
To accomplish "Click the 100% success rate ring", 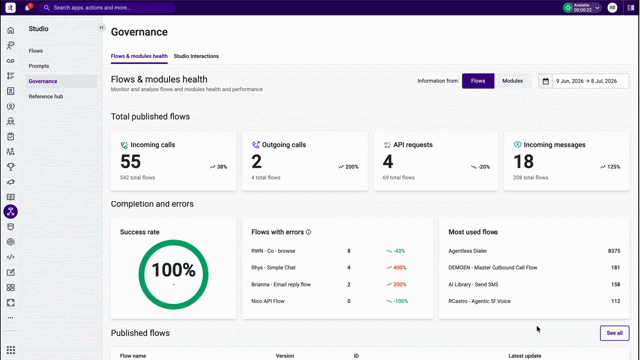I will tap(173, 274).
